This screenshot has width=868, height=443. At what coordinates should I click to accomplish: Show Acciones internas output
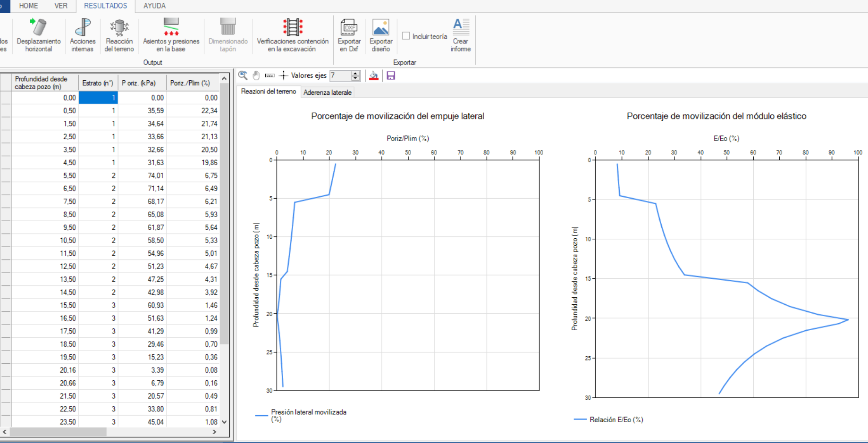pyautogui.click(x=83, y=35)
